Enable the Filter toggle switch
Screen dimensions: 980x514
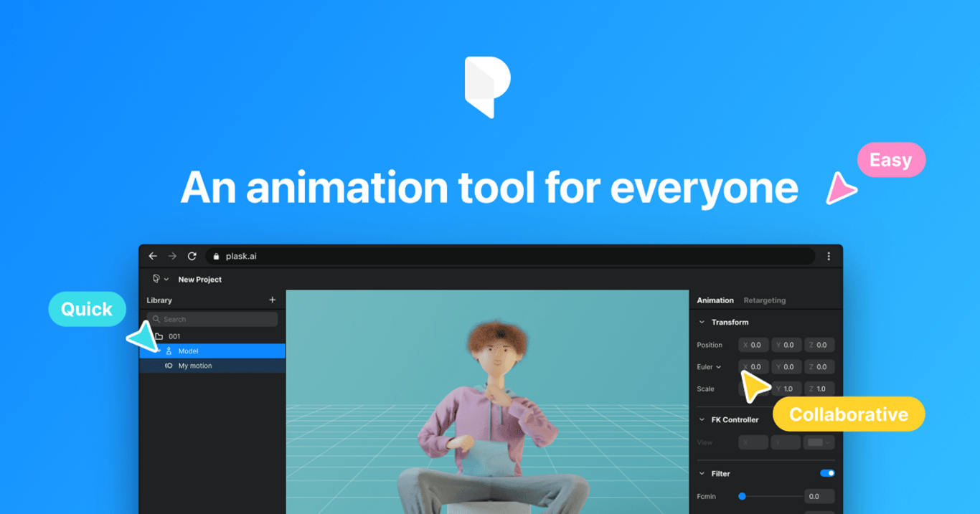[827, 473]
